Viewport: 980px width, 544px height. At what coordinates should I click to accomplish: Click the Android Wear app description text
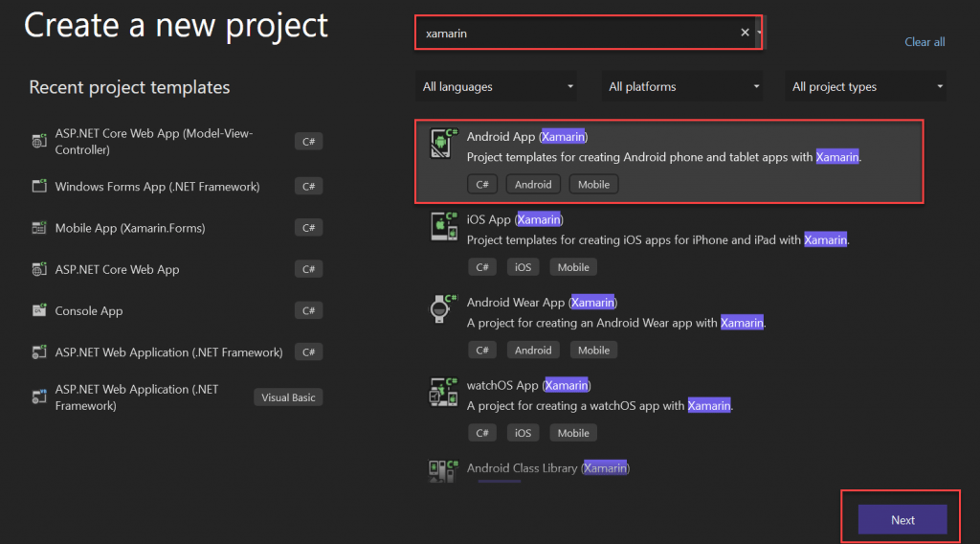[616, 323]
